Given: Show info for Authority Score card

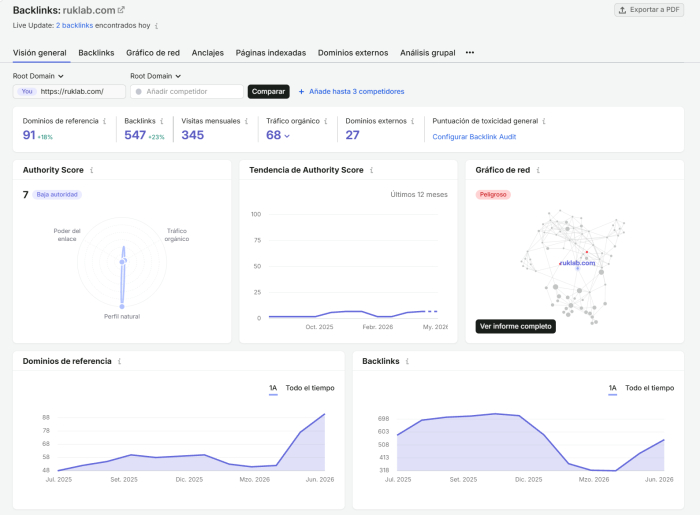Looking at the screenshot, I should [x=92, y=170].
